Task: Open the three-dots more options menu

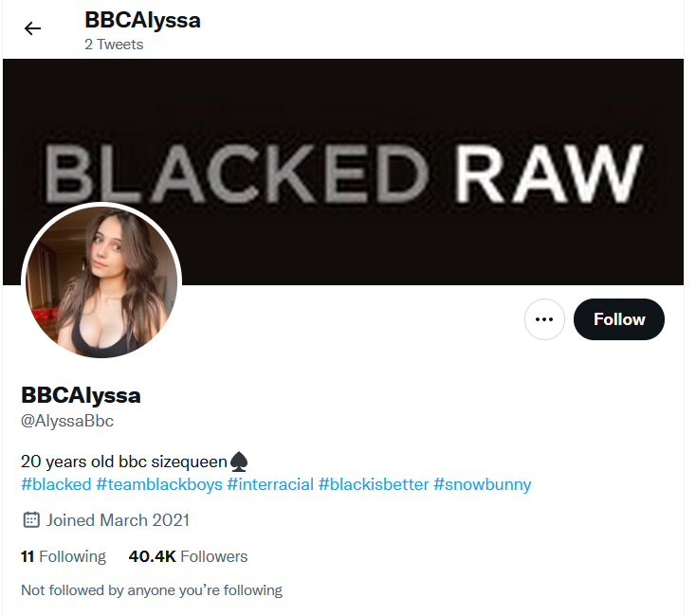Action: 544,319
